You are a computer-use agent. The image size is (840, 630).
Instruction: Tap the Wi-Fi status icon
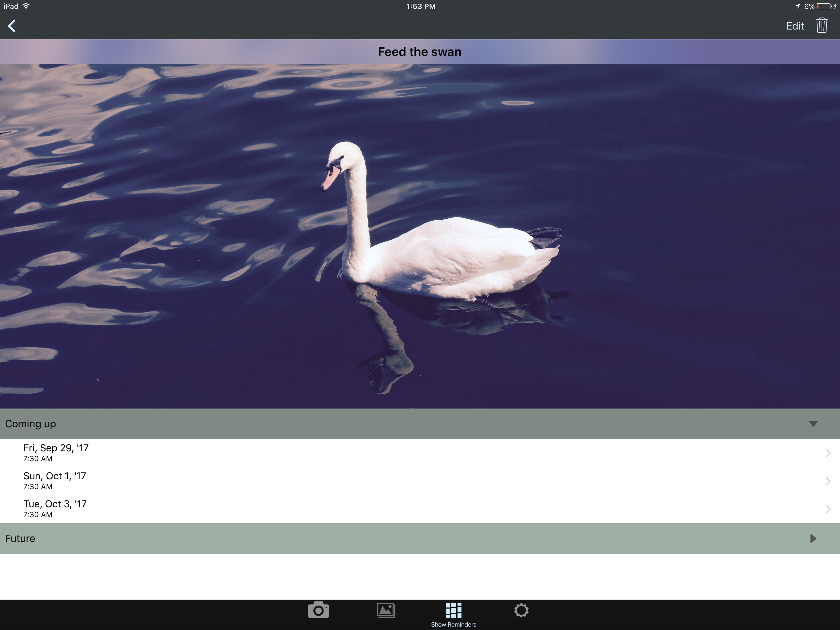(x=26, y=6)
